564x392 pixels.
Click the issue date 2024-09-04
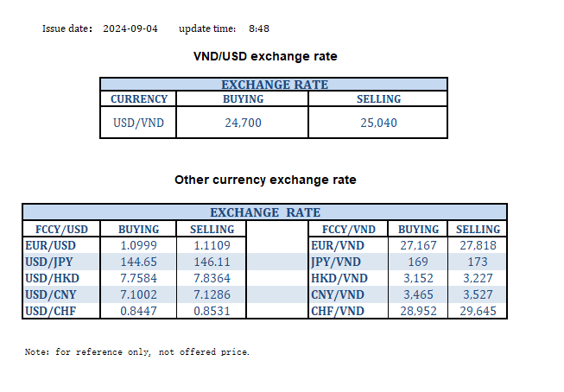(x=130, y=28)
